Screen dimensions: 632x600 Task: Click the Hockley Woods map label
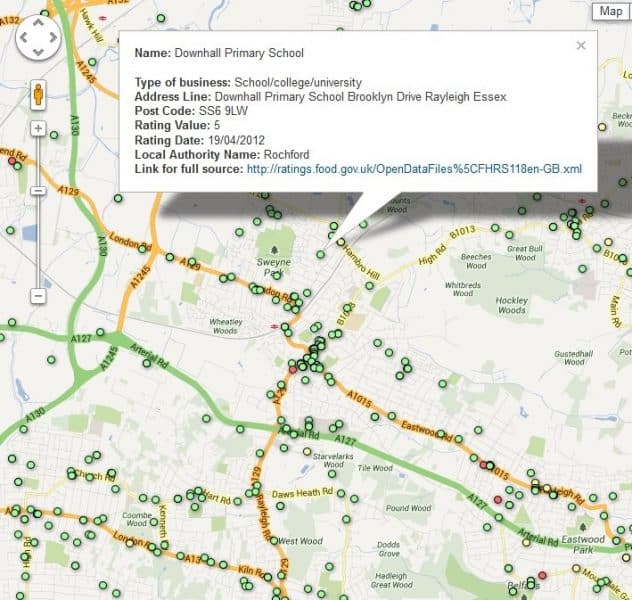511,305
